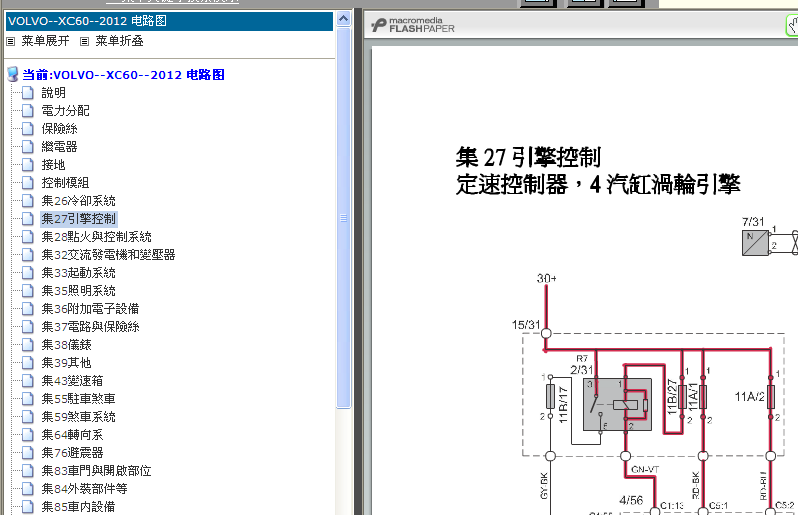This screenshot has width=798, height=515.
Task: Click the 7/31 component label
Action: (753, 222)
